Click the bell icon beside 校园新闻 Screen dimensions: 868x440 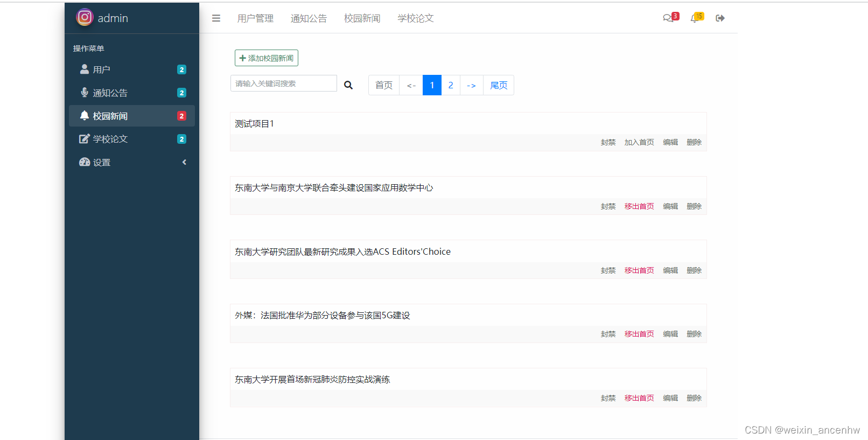[x=85, y=115]
